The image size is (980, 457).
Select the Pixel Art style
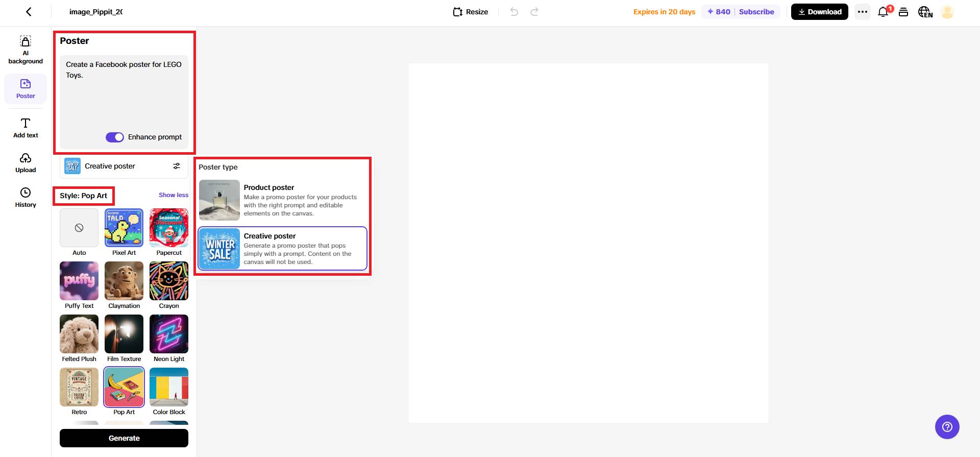124,232
